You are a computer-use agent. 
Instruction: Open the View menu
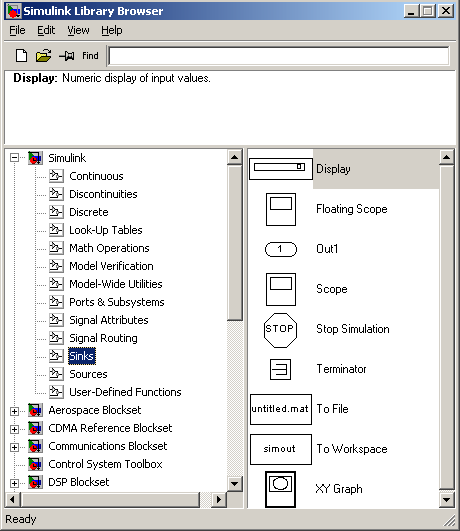point(78,30)
